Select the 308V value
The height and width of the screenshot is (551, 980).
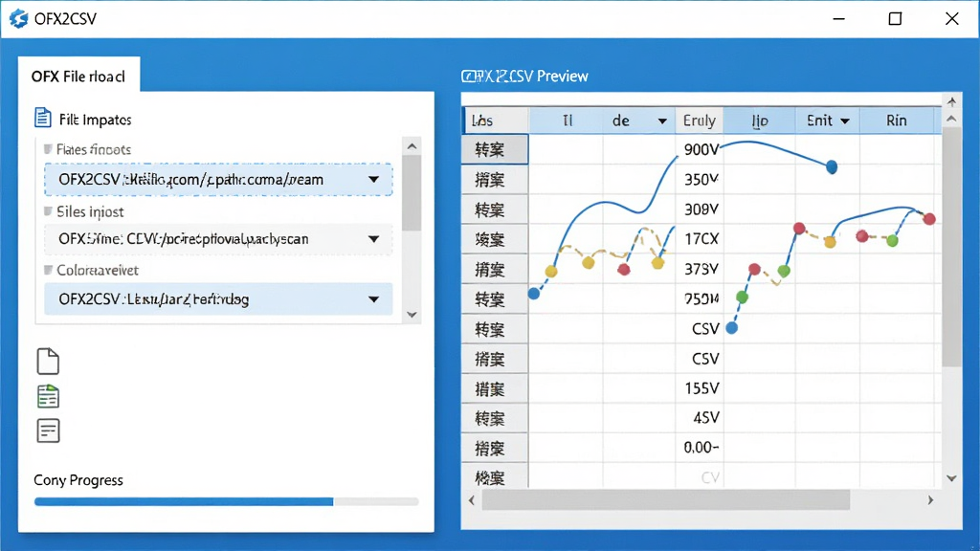[702, 209]
